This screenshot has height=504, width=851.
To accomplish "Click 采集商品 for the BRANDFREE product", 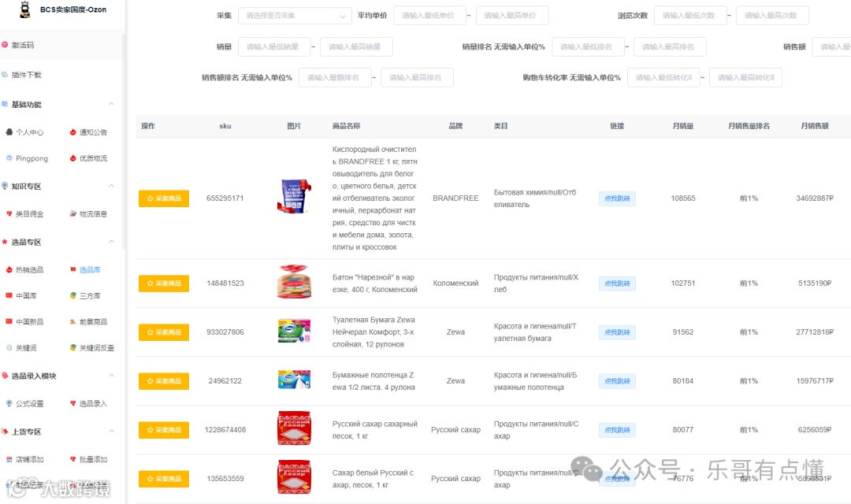I will coord(164,198).
